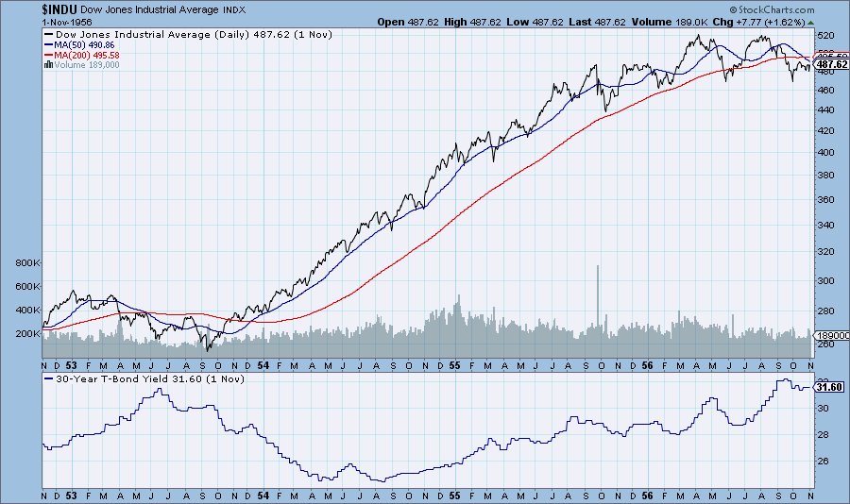Click the 31.60 yield tag on right axis

coord(829,387)
